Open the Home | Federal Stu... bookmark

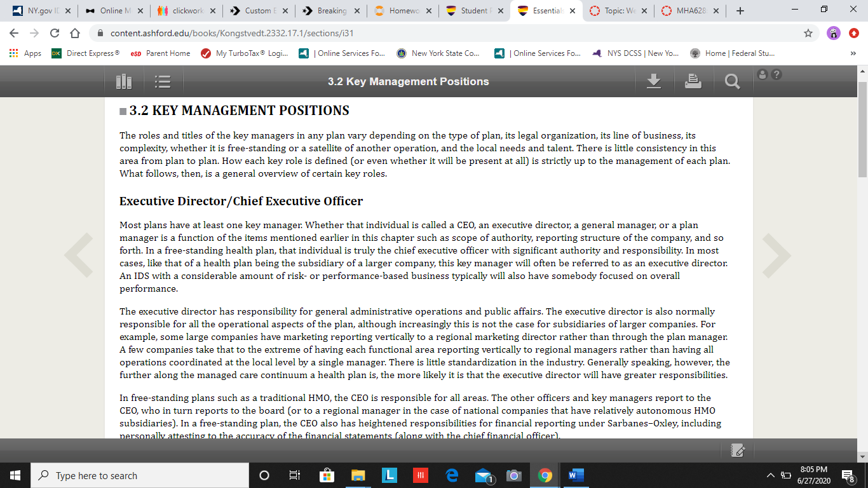(732, 53)
